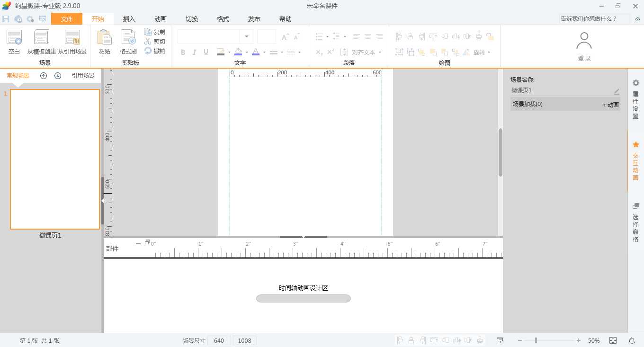This screenshot has width=644, height=347.
Task: Switch to the 格式 (Format) tab
Action: [x=223, y=19]
